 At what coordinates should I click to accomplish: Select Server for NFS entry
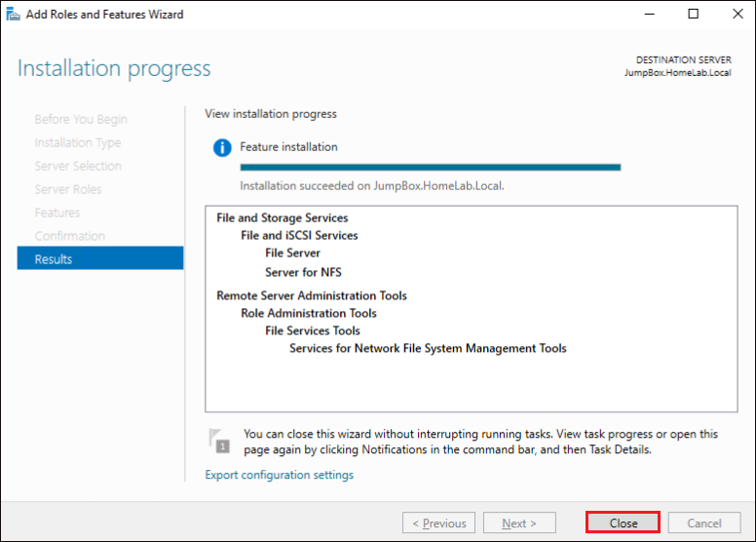coord(303,272)
